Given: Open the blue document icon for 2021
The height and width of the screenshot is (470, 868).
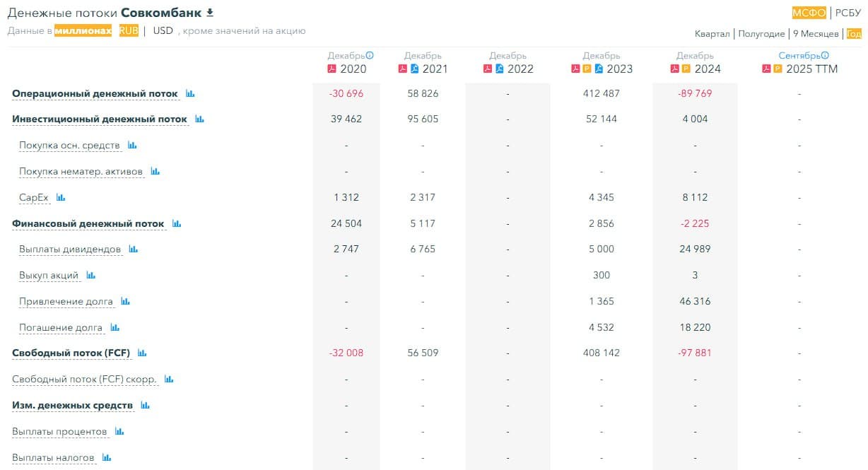Looking at the screenshot, I should pos(415,69).
